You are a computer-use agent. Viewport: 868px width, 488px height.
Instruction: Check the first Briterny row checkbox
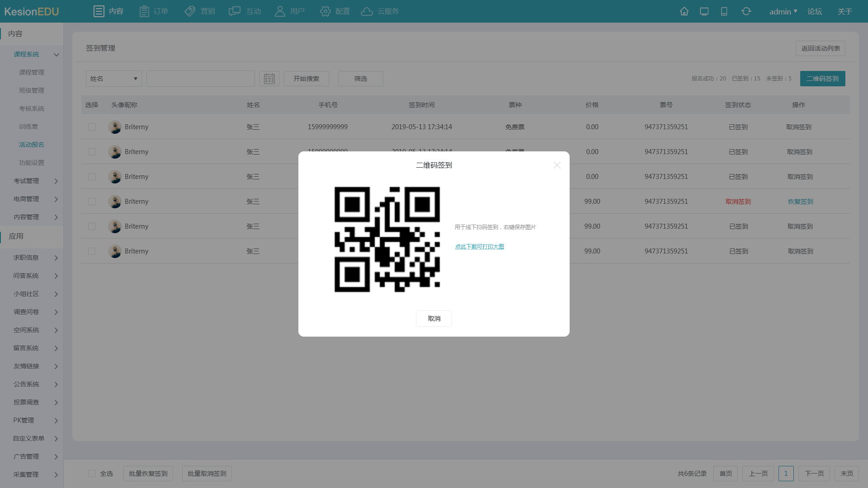(92, 127)
